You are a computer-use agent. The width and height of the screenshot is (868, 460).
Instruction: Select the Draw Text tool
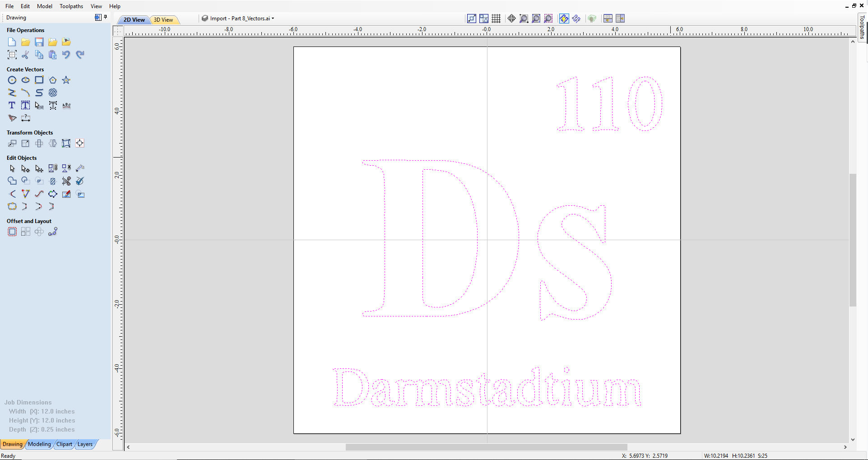pyautogui.click(x=12, y=105)
